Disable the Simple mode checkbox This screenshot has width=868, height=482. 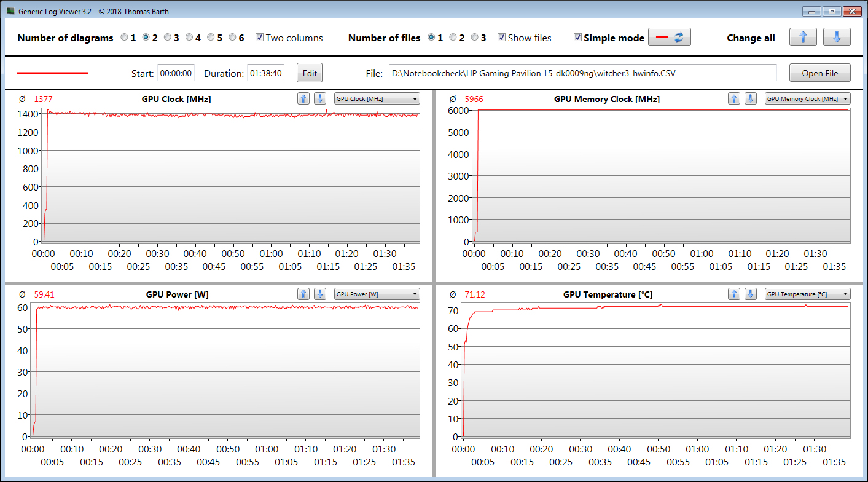(x=577, y=38)
